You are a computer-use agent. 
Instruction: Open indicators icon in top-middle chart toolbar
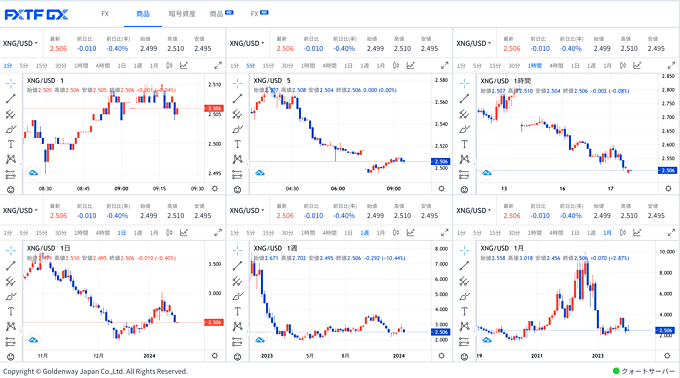point(410,65)
